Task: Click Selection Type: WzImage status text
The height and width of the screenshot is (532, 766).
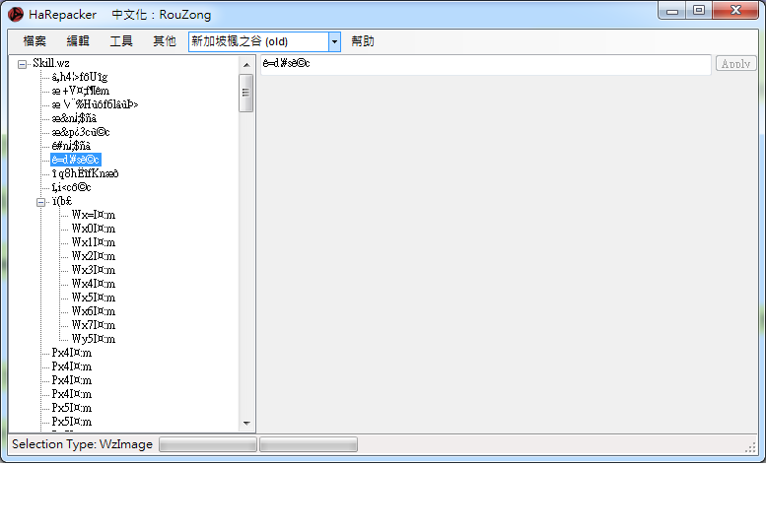Action: pos(82,444)
